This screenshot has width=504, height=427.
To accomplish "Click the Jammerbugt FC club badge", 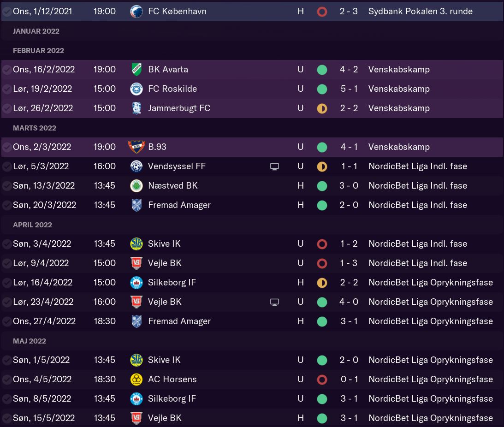I will point(136,108).
